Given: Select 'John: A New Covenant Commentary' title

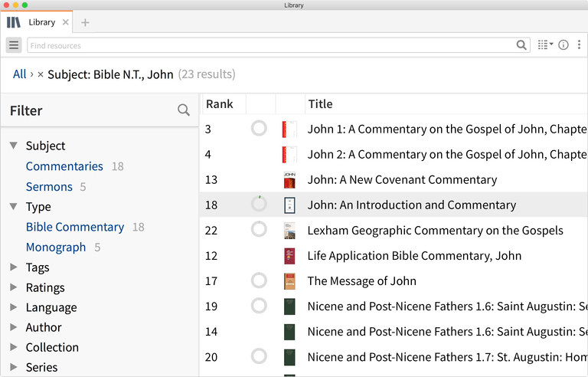Looking at the screenshot, I should click(403, 180).
